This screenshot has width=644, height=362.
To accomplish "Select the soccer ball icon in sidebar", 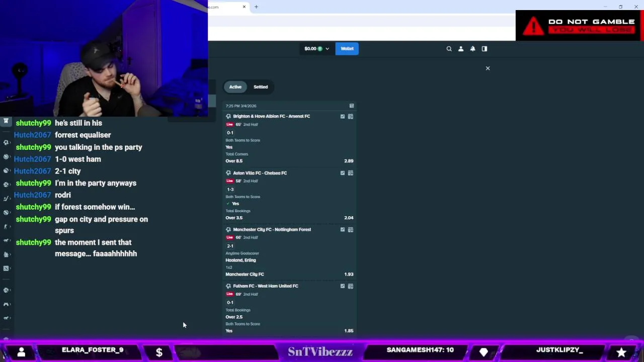I will [6, 143].
